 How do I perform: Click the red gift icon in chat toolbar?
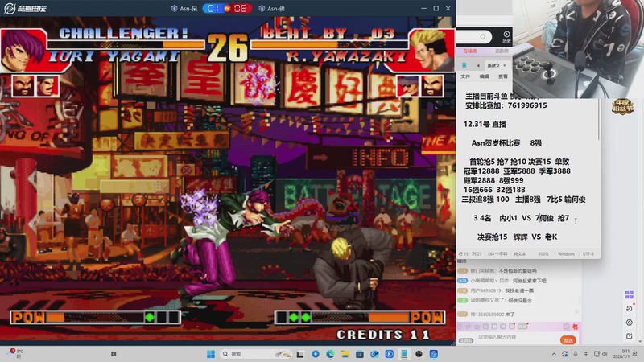tap(575, 327)
